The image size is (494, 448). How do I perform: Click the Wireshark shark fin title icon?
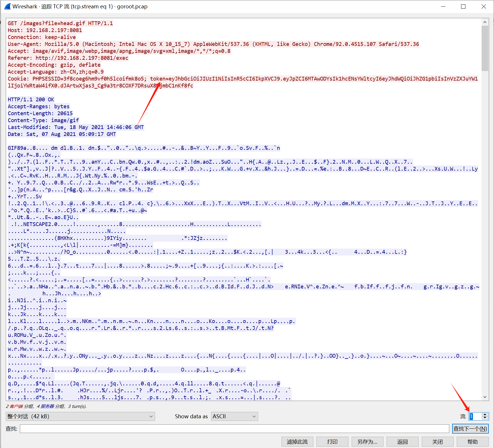8,6
